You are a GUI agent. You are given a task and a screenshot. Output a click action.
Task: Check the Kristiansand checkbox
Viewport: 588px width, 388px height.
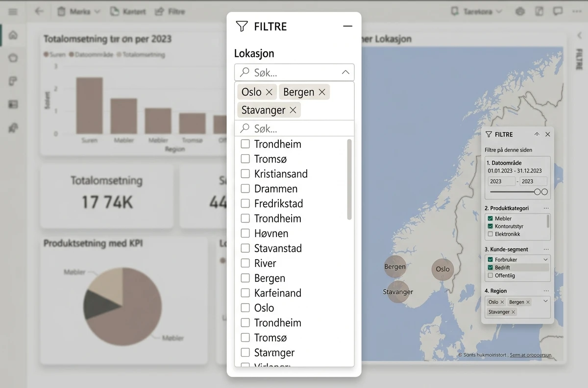(x=245, y=174)
